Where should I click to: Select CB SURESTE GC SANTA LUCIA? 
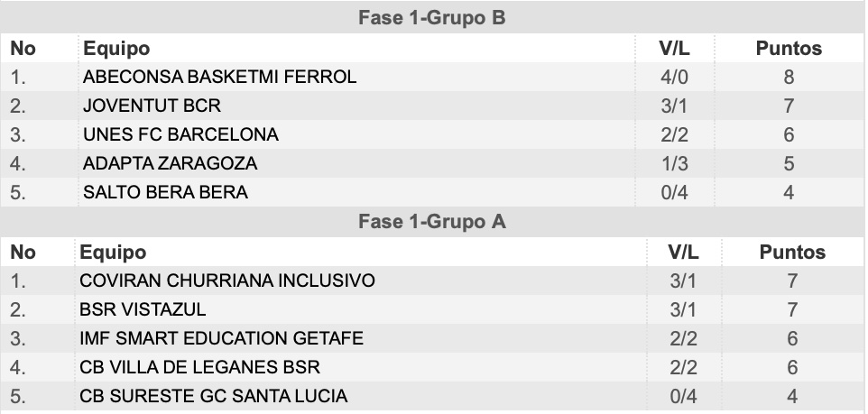tap(214, 396)
